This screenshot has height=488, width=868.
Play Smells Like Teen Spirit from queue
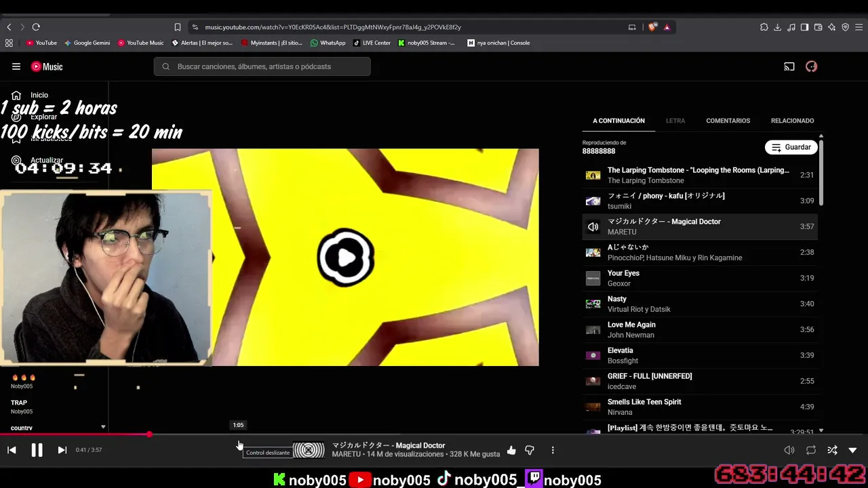click(700, 407)
